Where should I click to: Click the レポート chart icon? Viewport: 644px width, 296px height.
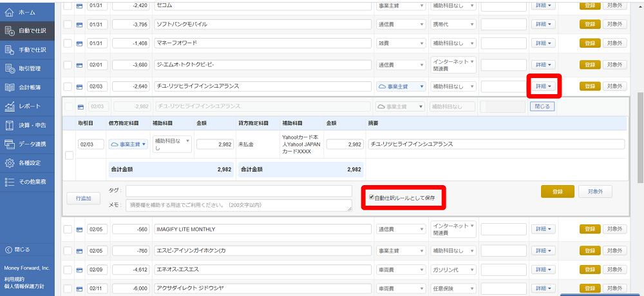pyautogui.click(x=10, y=106)
